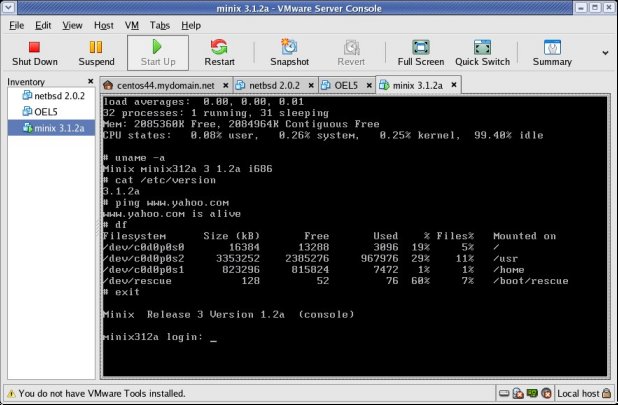Select minix 3.1.2a in Inventory
The image size is (618, 405).
(51, 128)
